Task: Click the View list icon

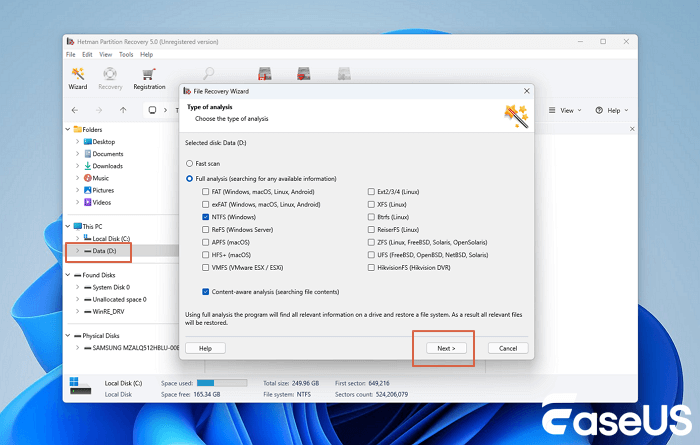Action: 552,110
